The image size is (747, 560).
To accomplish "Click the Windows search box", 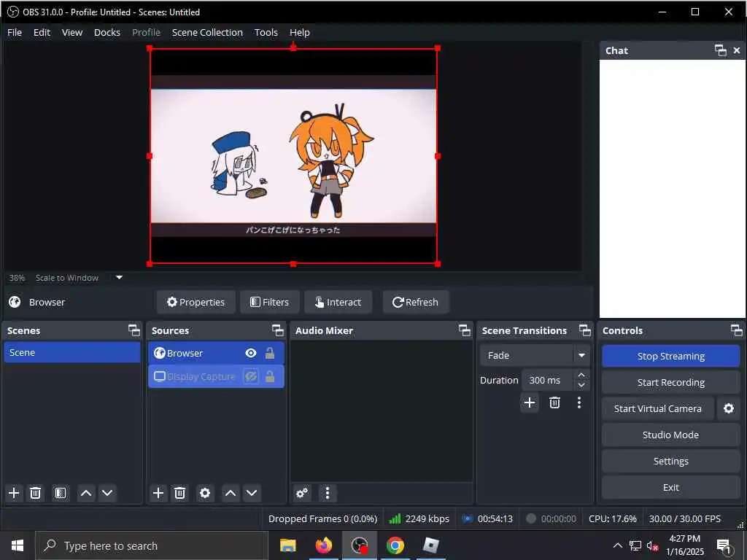I will pyautogui.click(x=151, y=545).
